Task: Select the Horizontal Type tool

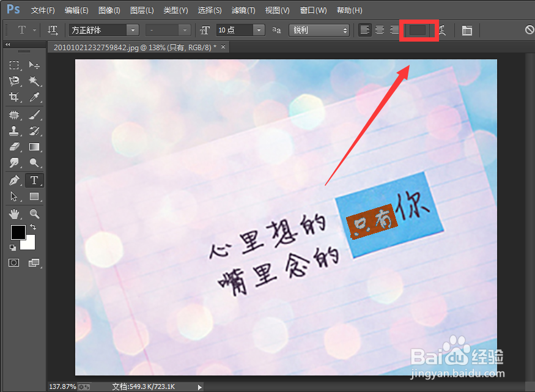Action: tap(34, 180)
